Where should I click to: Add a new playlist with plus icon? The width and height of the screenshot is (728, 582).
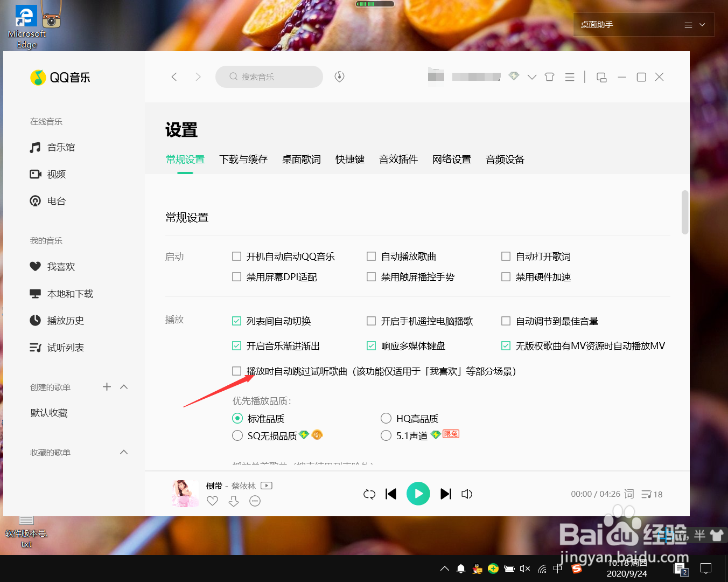click(x=107, y=386)
